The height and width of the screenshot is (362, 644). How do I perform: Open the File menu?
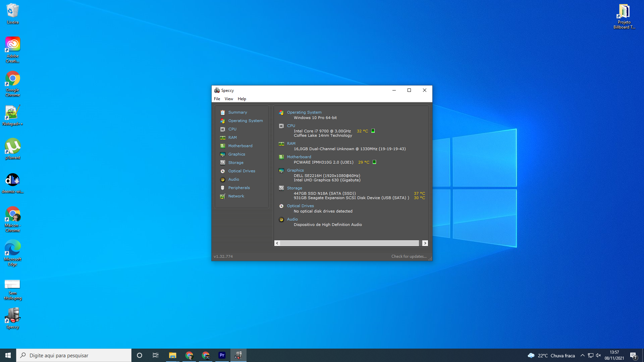pyautogui.click(x=217, y=99)
